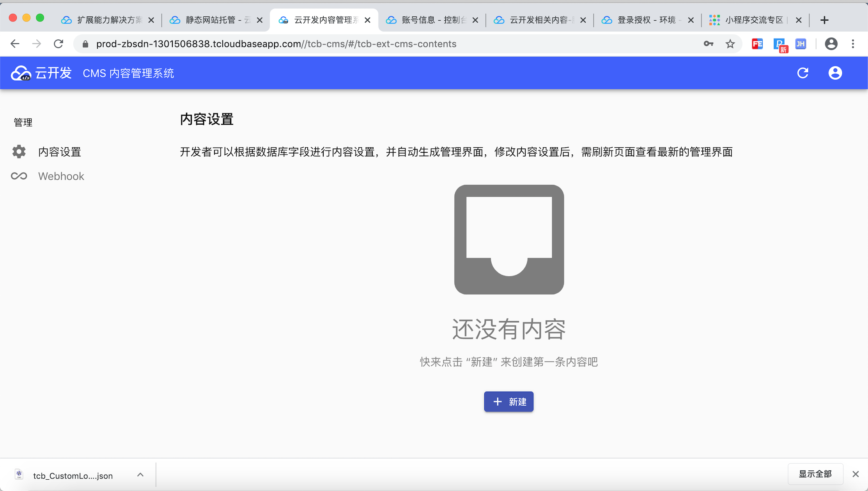This screenshot has width=868, height=491.
Task: Open the user account icon in CMS header
Action: (835, 73)
